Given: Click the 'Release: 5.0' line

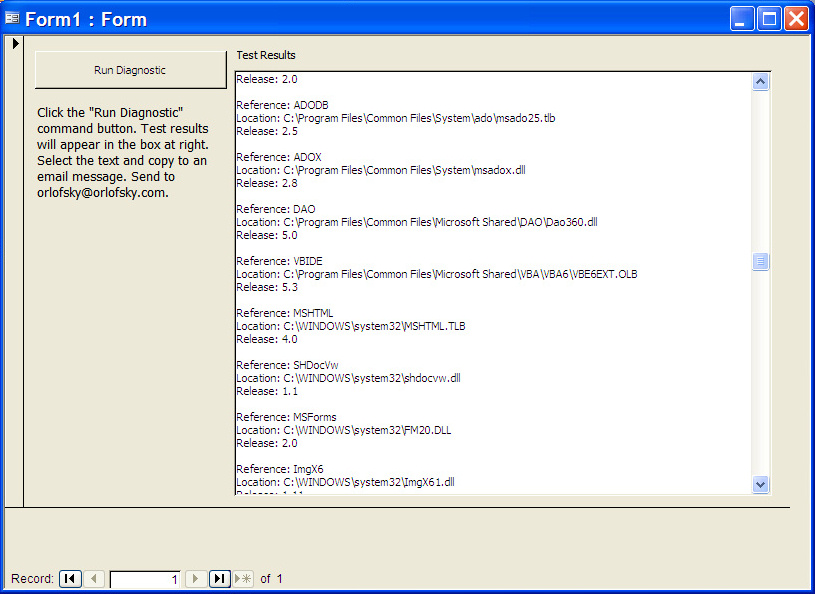Looking at the screenshot, I should pyautogui.click(x=267, y=235).
